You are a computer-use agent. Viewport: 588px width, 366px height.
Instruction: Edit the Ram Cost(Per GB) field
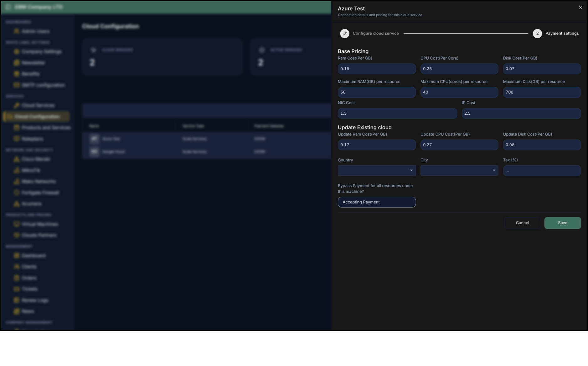click(x=377, y=69)
